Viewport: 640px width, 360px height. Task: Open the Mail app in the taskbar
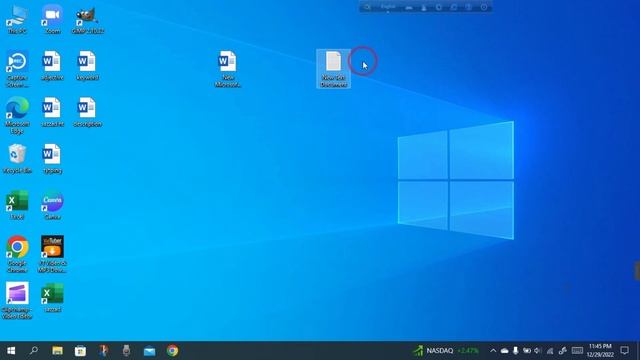tap(149, 351)
